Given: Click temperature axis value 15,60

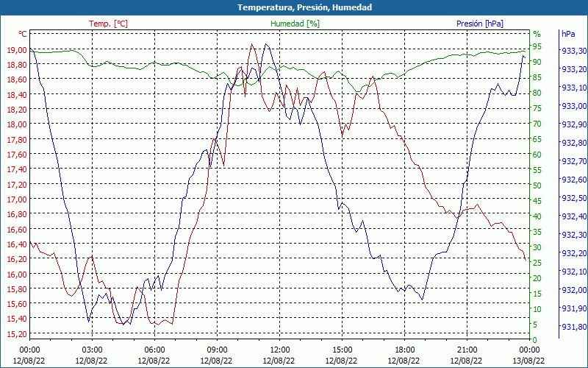Looking at the screenshot, I should [17, 304].
